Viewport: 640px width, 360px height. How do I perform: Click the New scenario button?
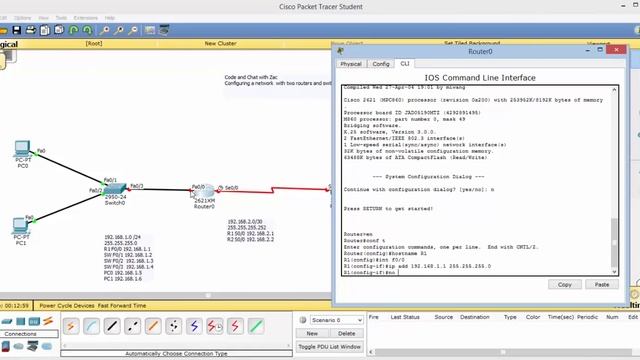tap(312, 333)
